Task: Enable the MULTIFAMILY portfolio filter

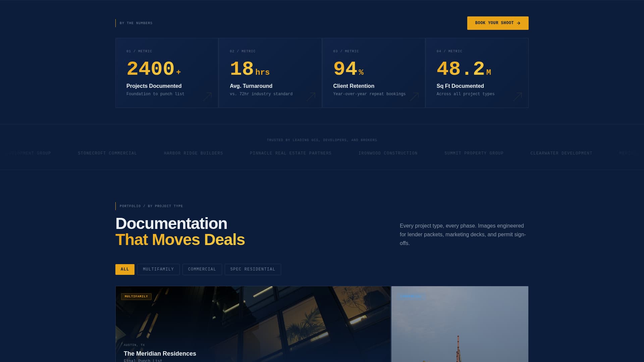Action: coord(158,269)
